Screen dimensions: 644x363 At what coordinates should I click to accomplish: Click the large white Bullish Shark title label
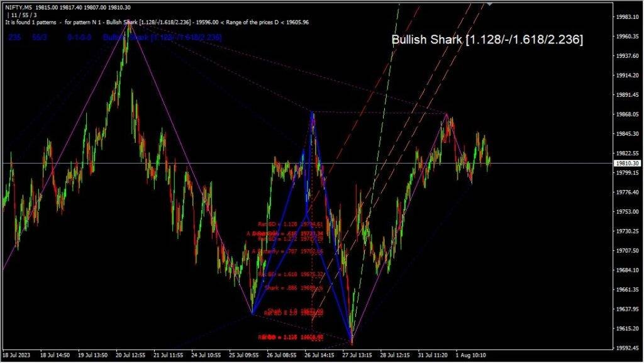487,40
